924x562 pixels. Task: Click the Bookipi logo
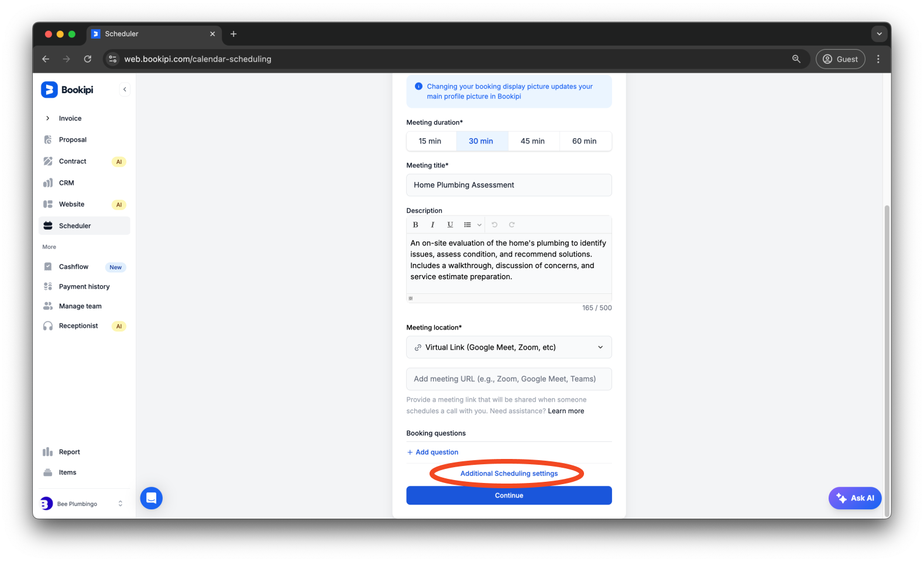pyautogui.click(x=67, y=90)
